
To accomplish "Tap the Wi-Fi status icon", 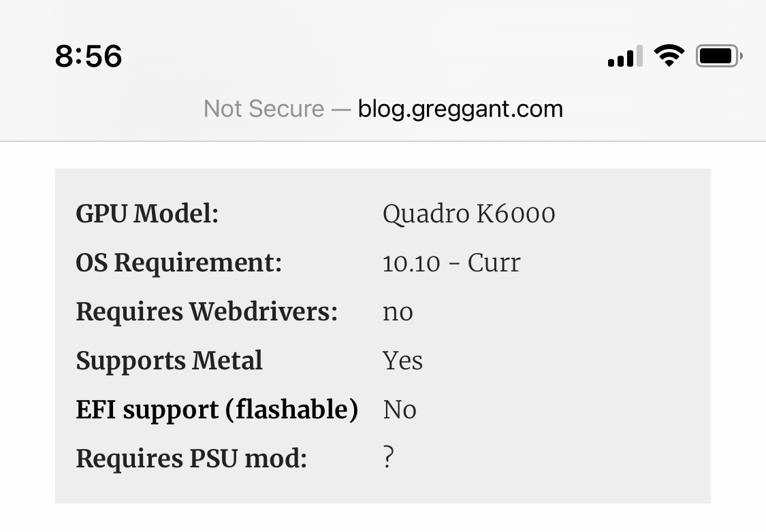I will pos(669,55).
